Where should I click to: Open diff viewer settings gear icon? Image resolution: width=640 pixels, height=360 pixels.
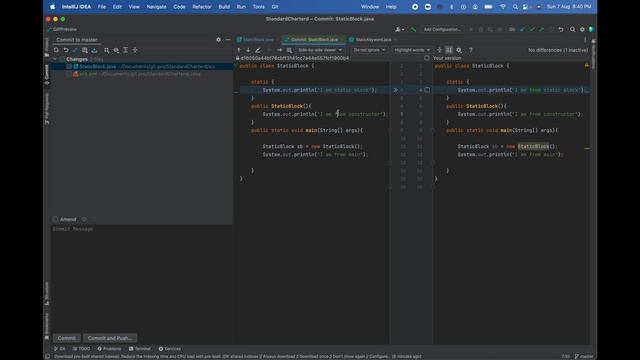(459, 50)
